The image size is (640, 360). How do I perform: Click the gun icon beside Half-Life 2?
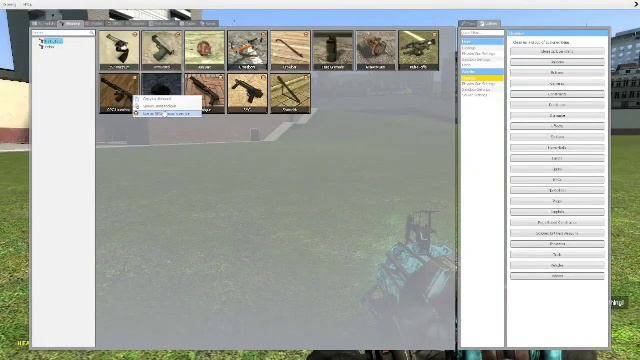click(x=41, y=41)
